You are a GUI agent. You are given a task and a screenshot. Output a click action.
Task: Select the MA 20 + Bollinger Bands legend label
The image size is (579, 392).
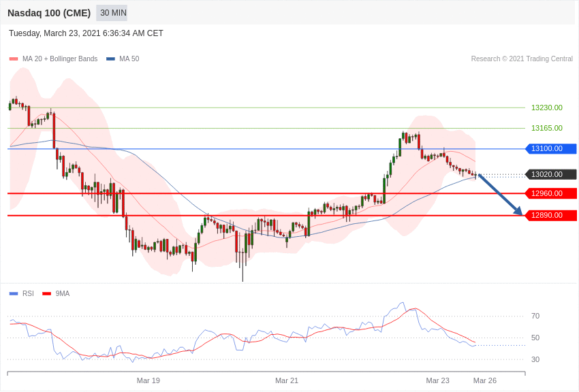pyautogui.click(x=60, y=59)
